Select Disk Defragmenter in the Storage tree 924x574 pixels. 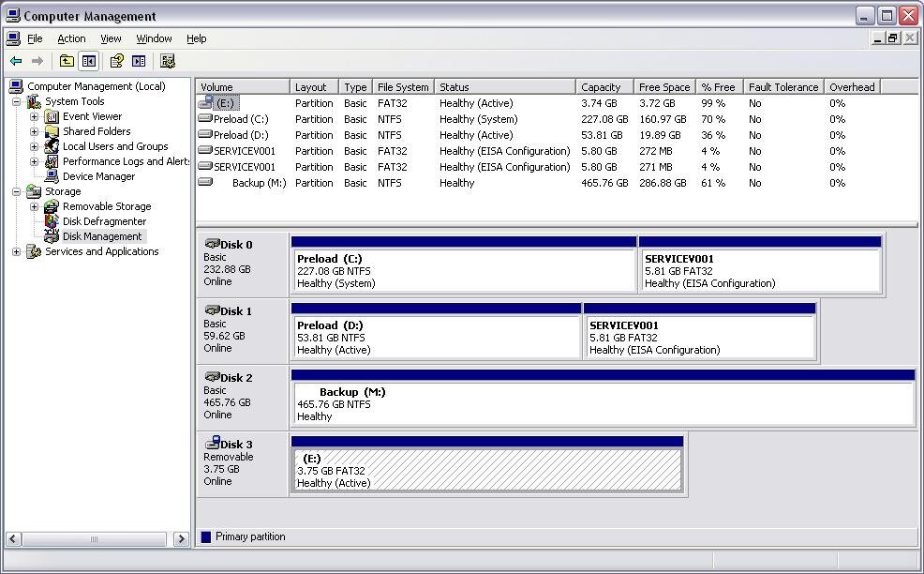pos(104,221)
